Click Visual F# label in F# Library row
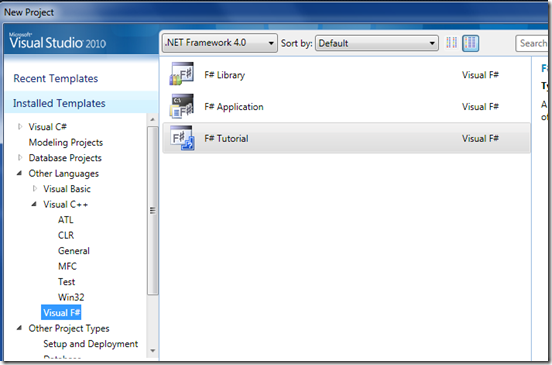Viewport: 552px width, 365px height. tap(480, 75)
